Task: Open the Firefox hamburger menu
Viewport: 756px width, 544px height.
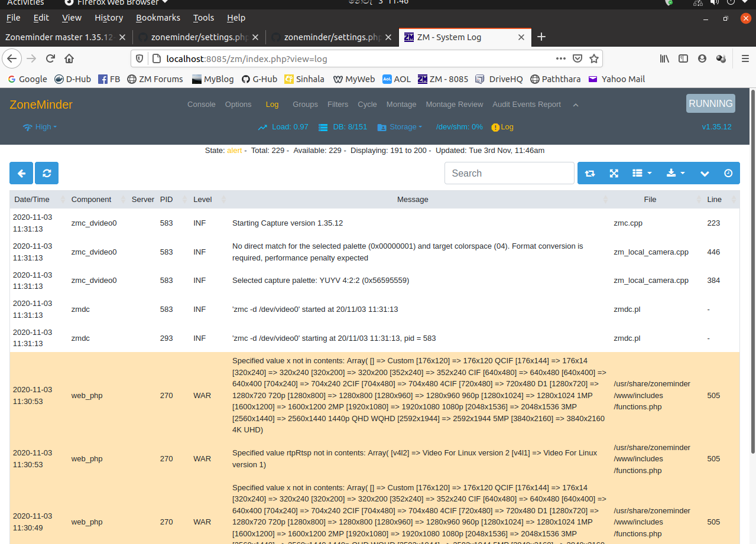Action: (745, 58)
